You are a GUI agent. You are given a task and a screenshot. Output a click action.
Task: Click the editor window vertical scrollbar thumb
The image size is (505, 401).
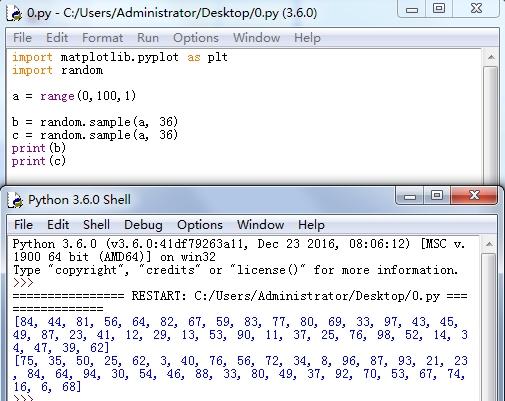tap(491, 125)
